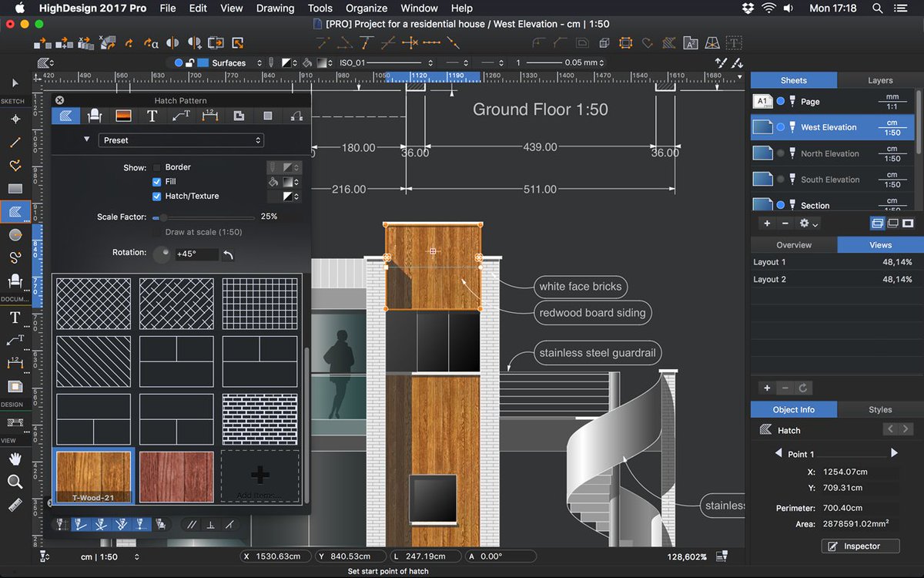Screen dimensions: 924x578
Task: Open Spotlight search in macOS menu bar
Action: click(878, 8)
